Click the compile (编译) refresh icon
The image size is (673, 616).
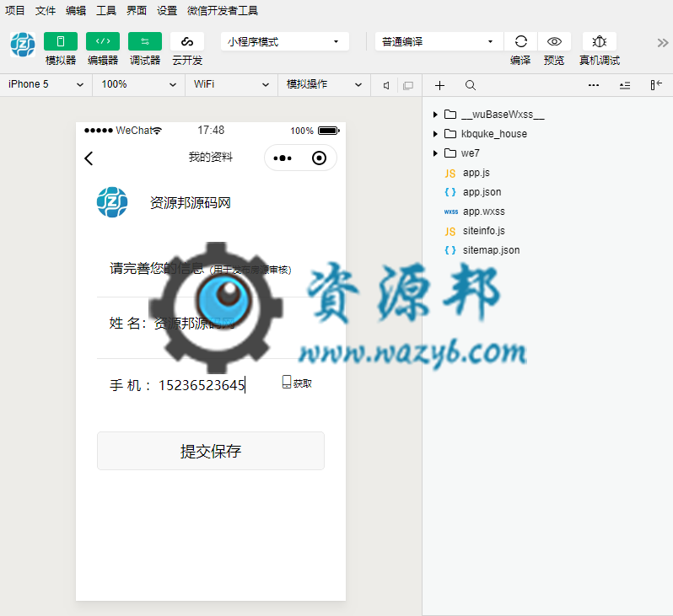[x=520, y=41]
